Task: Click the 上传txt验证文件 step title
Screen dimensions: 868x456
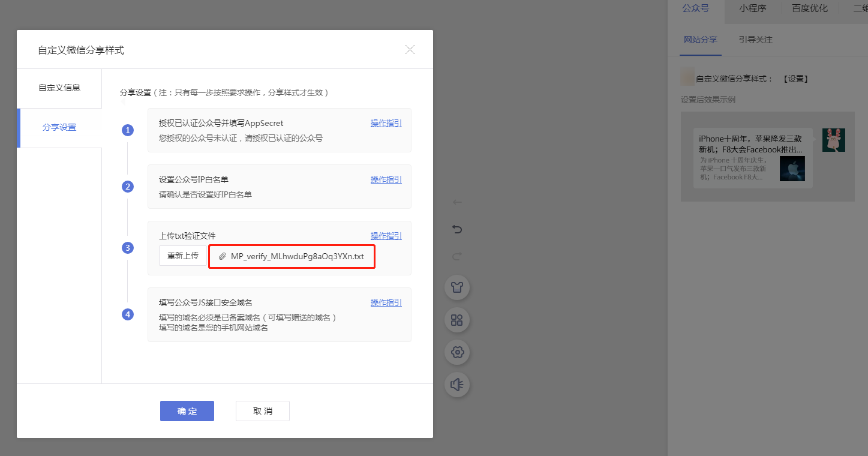Action: tap(187, 236)
